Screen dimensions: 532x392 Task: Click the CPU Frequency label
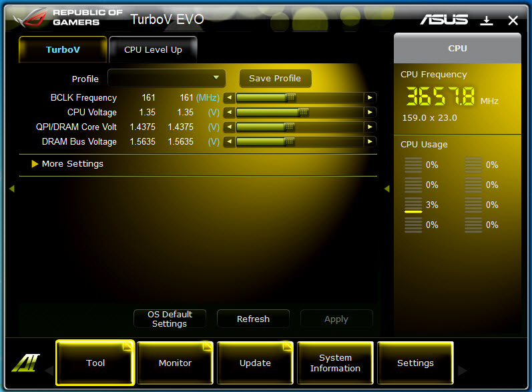[434, 75]
